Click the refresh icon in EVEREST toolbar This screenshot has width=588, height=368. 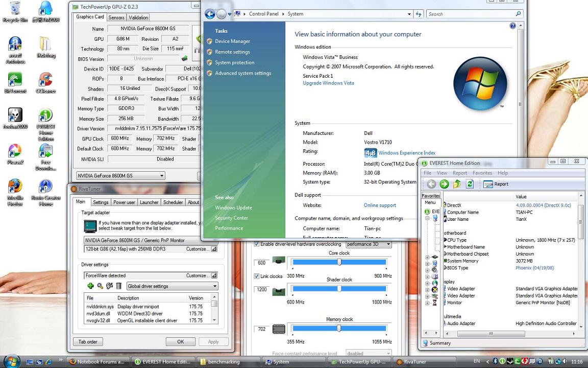click(x=469, y=184)
